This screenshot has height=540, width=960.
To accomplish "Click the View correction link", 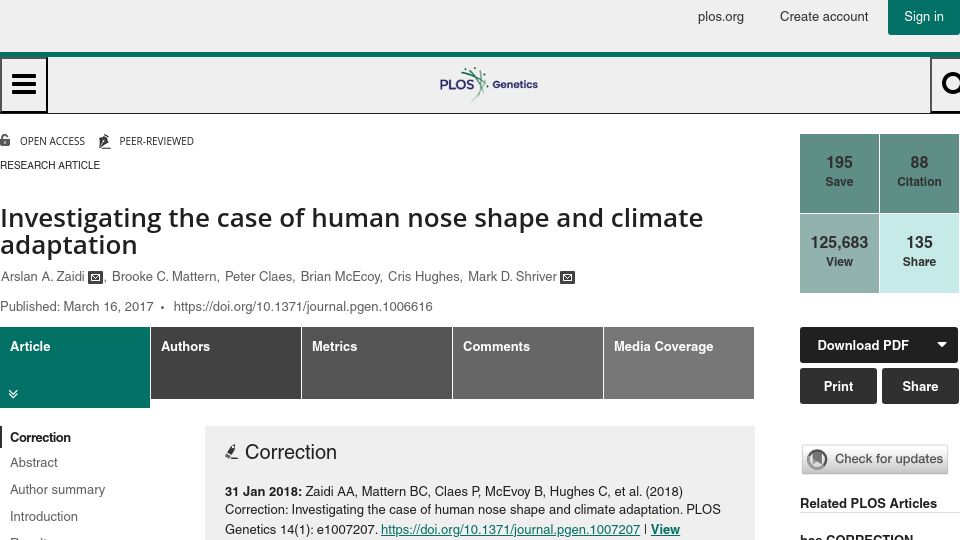I will point(666,530).
